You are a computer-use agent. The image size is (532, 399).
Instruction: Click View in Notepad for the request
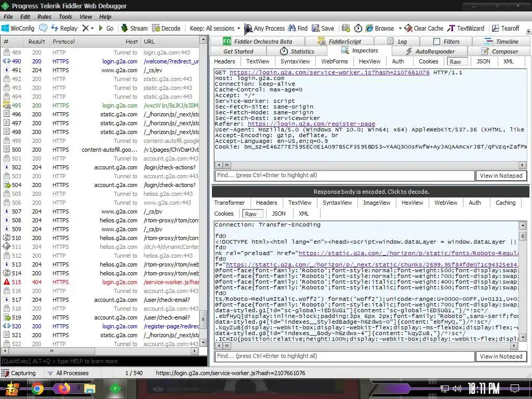[501, 176]
